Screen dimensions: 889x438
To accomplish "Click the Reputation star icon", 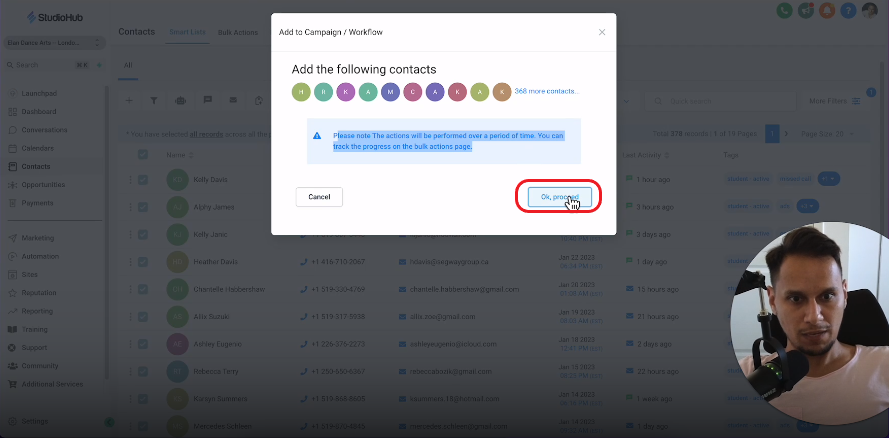I will pos(12,293).
